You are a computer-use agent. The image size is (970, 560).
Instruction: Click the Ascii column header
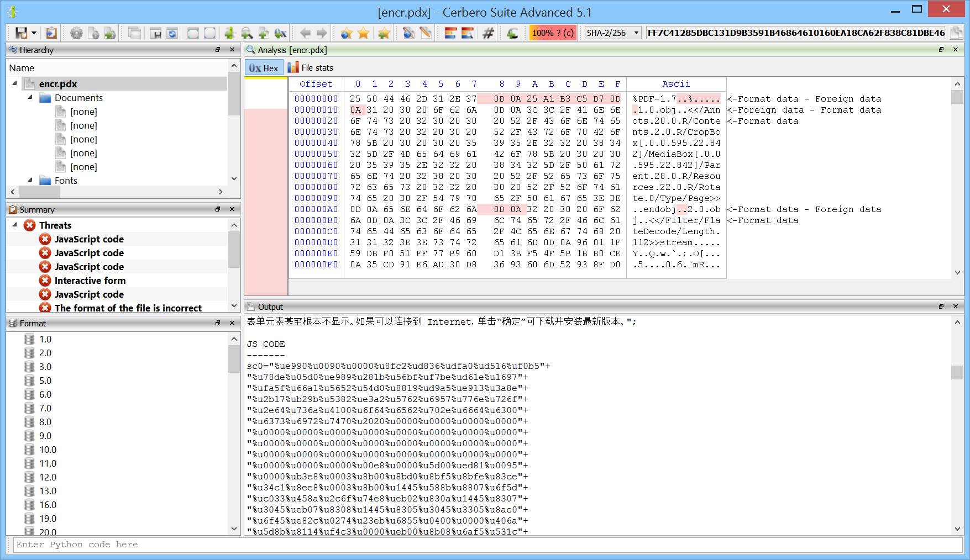[676, 84]
